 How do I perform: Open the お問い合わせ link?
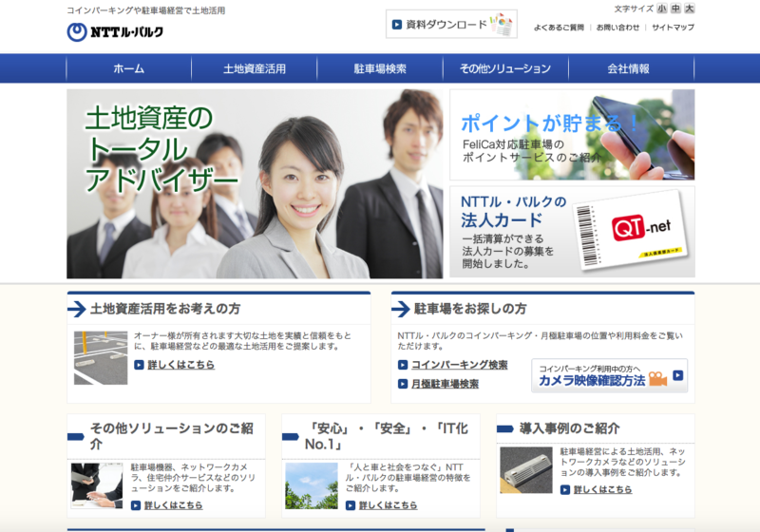click(617, 28)
